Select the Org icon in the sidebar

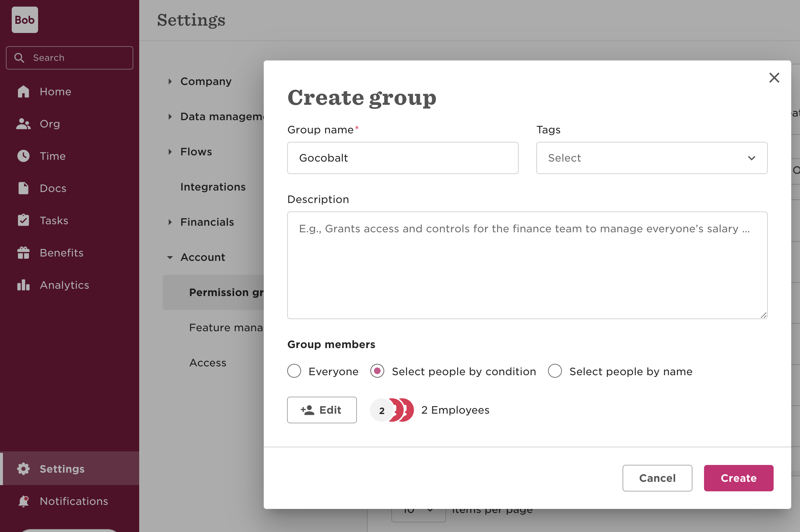click(23, 123)
